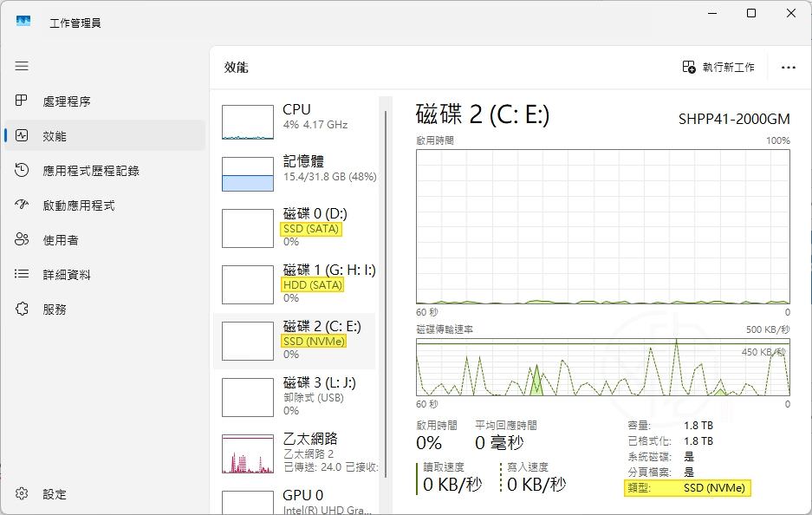Click the 讀取速度 0 KB/秒 value
Viewport: 812px width, 515px height.
point(452,485)
